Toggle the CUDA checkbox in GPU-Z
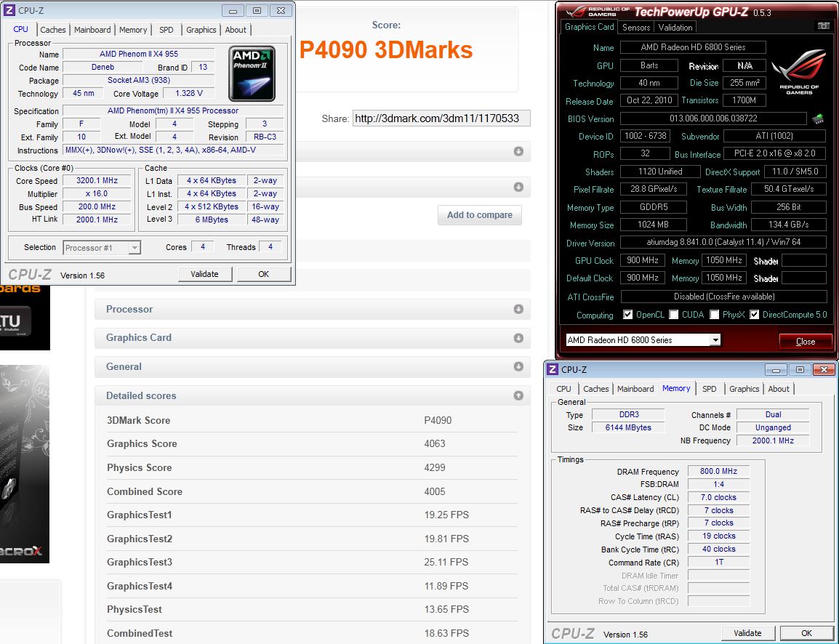Viewport: 839px width, 644px height. point(674,315)
